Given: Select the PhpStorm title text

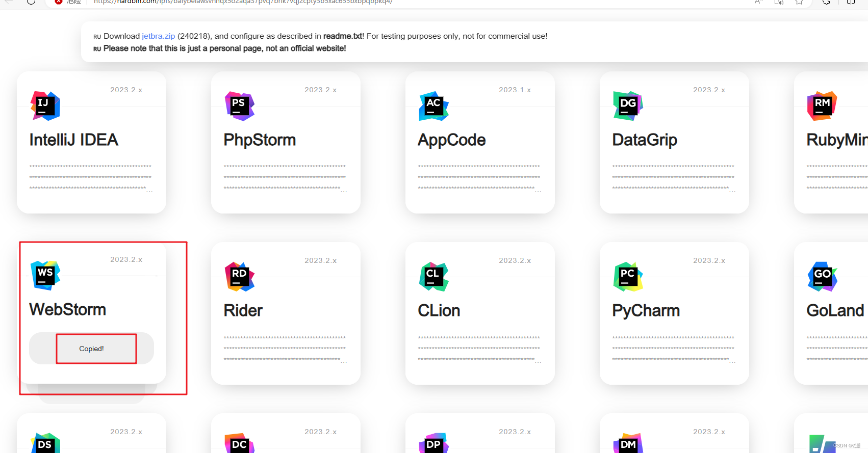Looking at the screenshot, I should coord(260,140).
